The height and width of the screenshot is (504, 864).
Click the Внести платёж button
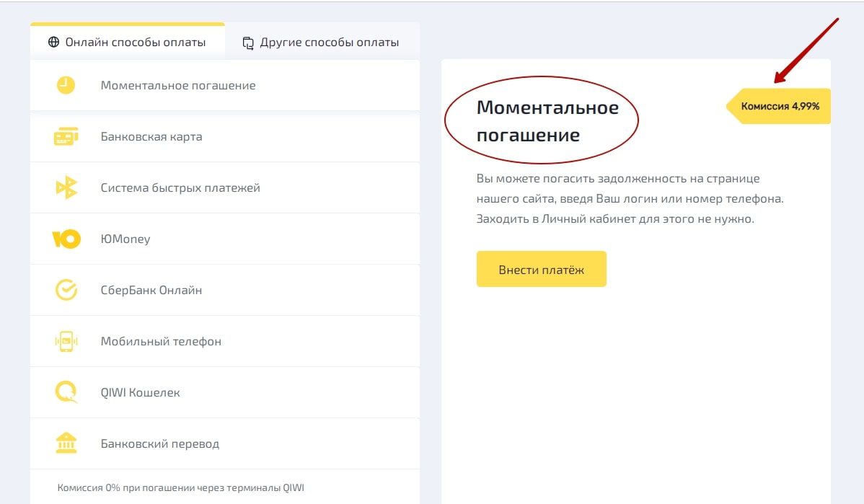coord(541,269)
